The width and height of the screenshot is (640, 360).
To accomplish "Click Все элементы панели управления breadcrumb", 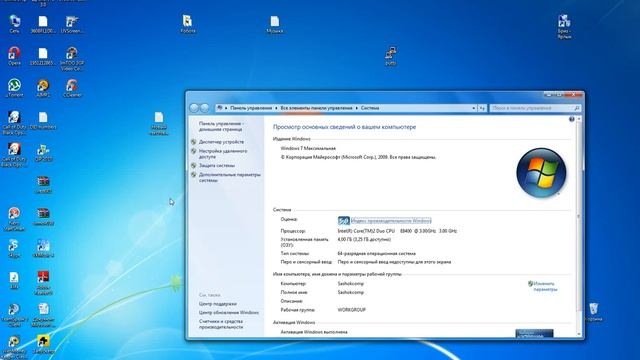I will (x=316, y=108).
